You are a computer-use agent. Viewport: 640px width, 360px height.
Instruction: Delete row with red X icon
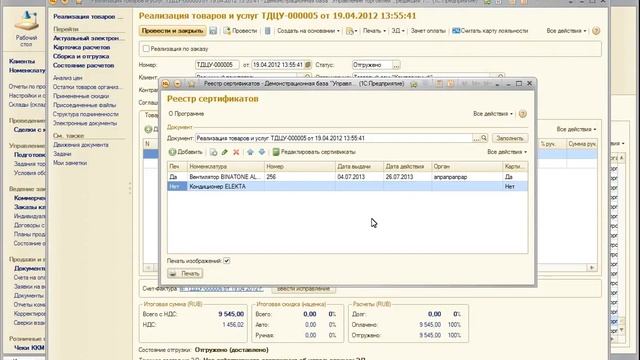(x=236, y=152)
